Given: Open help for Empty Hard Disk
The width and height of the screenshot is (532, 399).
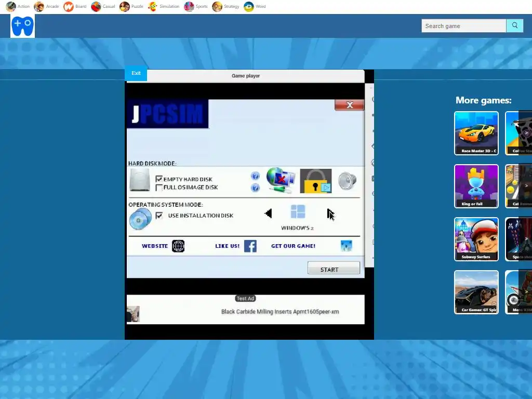Looking at the screenshot, I should coord(255,176).
